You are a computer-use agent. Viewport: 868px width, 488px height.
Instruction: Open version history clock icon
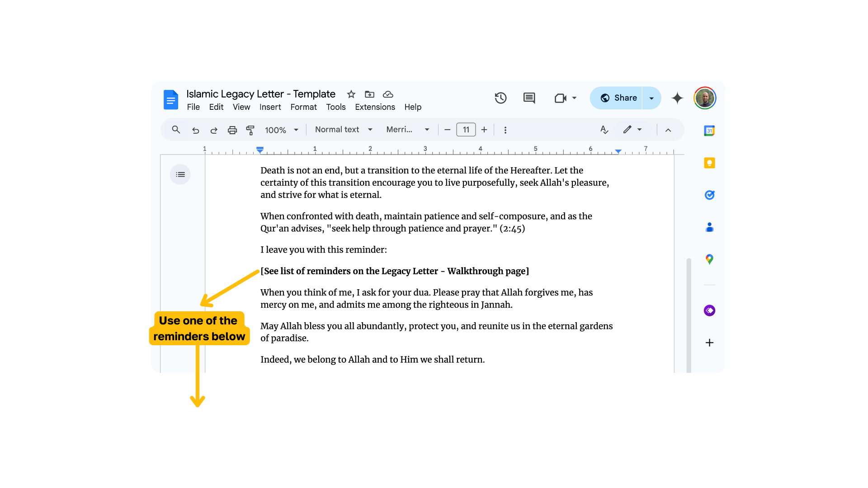click(500, 98)
